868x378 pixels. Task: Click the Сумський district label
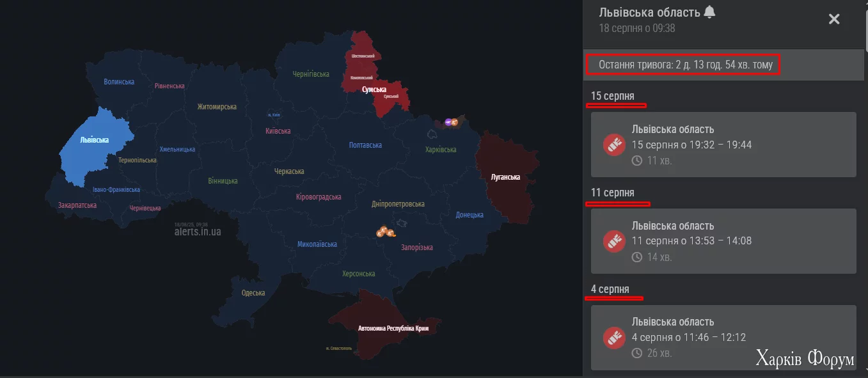(391, 97)
